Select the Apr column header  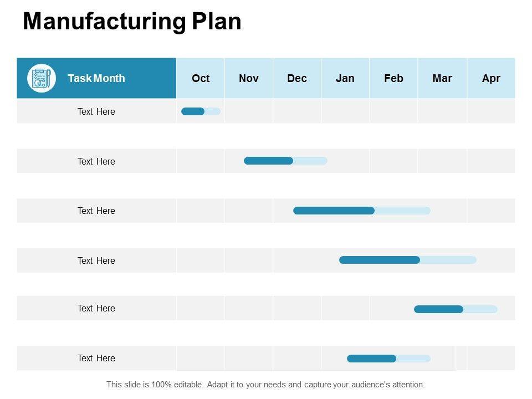[x=491, y=78]
